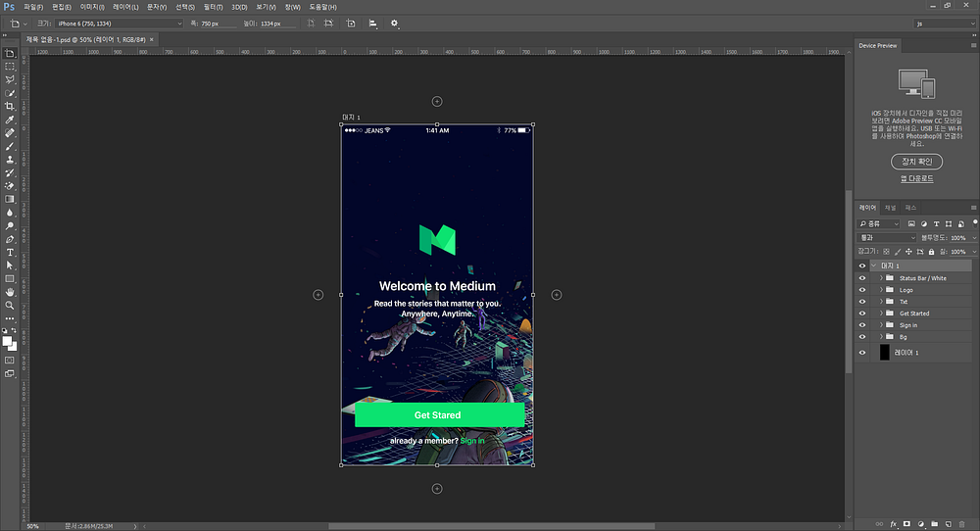Hide the Logo group layer
The height and width of the screenshot is (531, 980).
pyautogui.click(x=861, y=290)
